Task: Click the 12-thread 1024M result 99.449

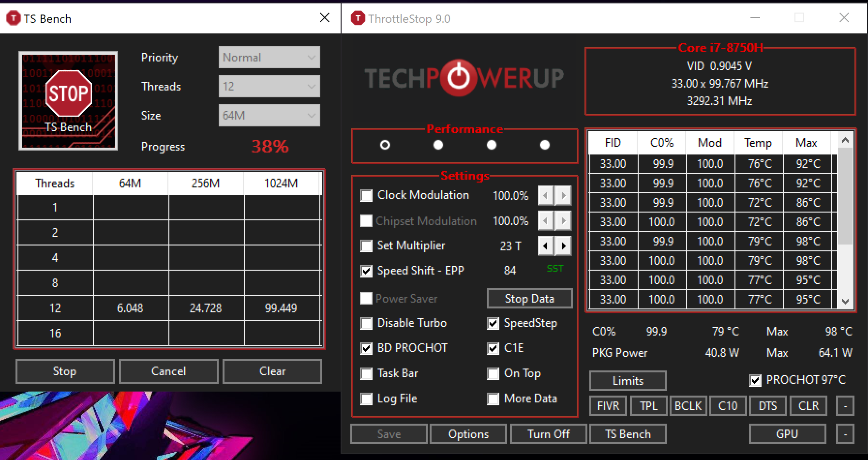Action: 281,308
